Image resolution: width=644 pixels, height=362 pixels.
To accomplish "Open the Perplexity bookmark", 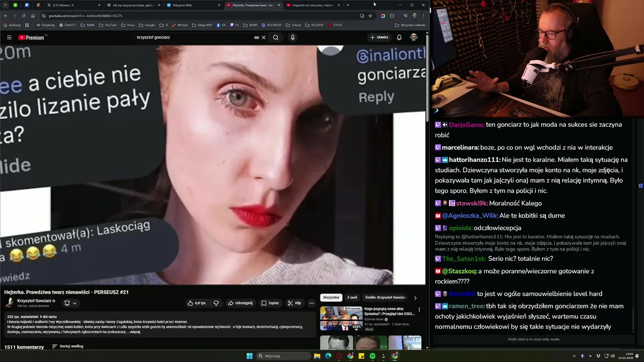I will coord(46,25).
